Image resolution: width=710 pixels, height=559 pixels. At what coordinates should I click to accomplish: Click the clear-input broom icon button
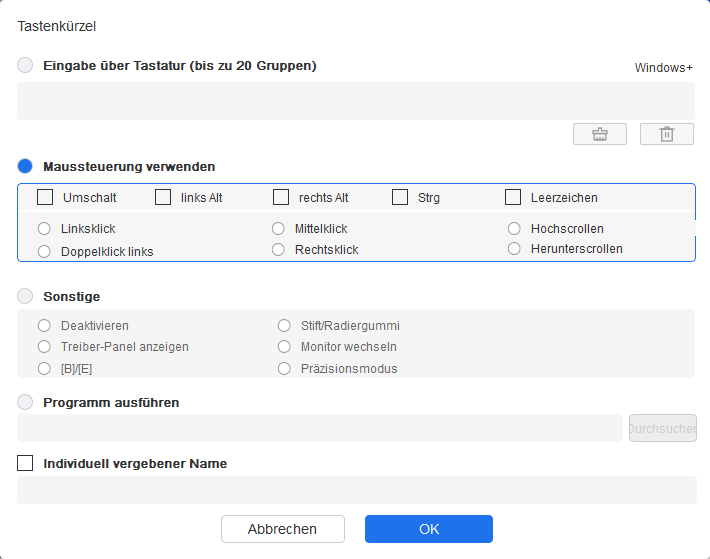coord(600,134)
